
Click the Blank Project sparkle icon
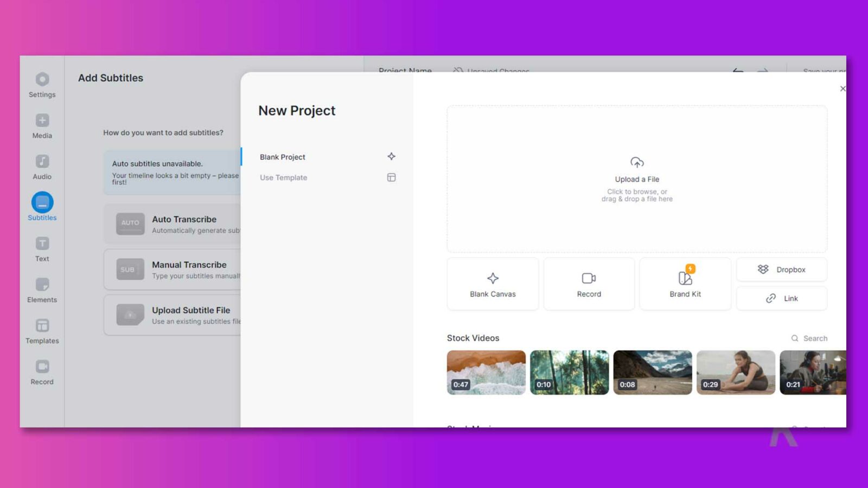pos(391,157)
